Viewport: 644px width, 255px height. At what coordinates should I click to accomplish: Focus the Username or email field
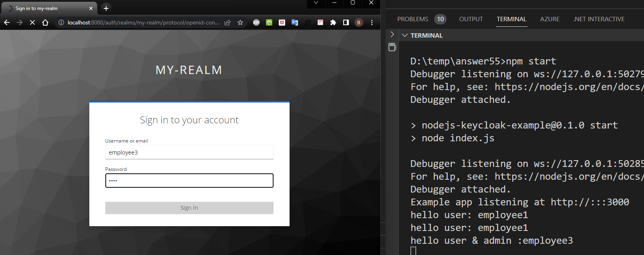click(x=189, y=152)
